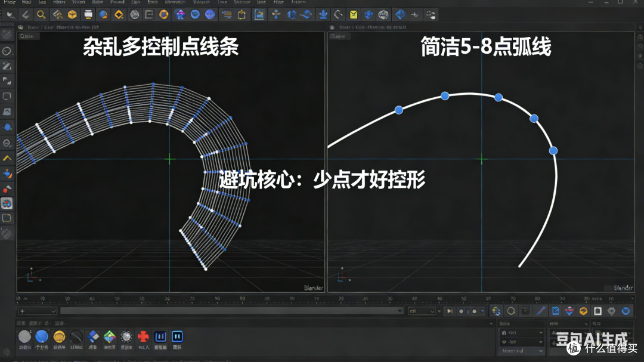Select the blue sphere material in bottom shelf
The height and width of the screenshot is (362, 644).
(42, 336)
